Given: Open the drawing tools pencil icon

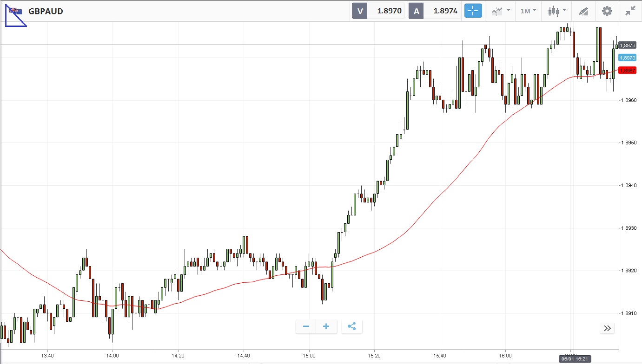Looking at the screenshot, I should pos(583,11).
